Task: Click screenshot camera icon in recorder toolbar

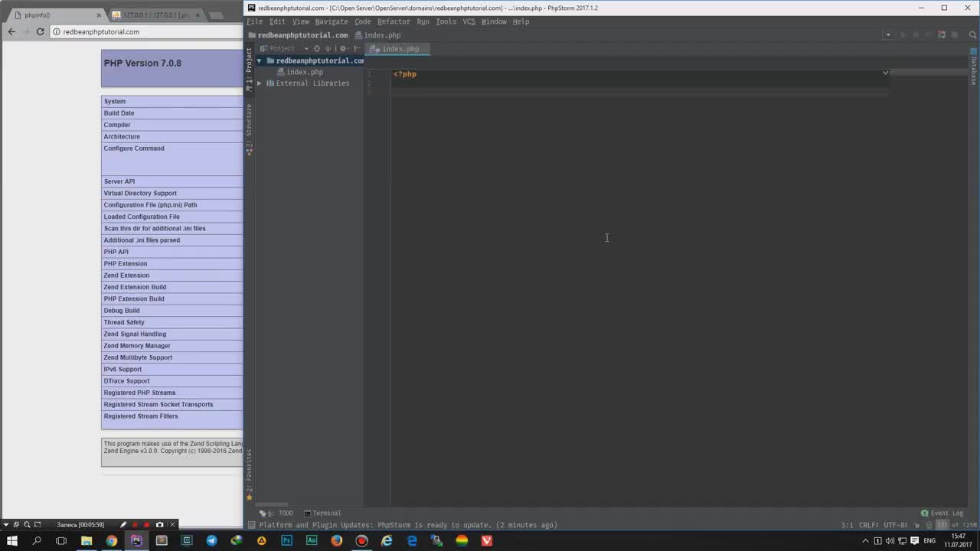Action: [159, 525]
